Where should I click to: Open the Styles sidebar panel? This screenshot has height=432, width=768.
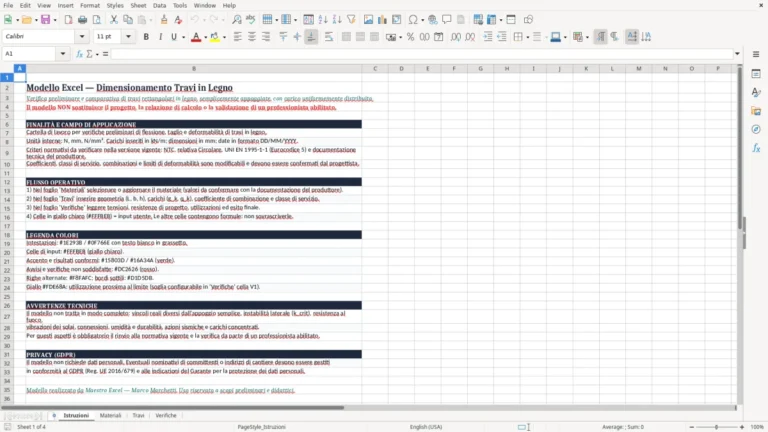pos(756,92)
